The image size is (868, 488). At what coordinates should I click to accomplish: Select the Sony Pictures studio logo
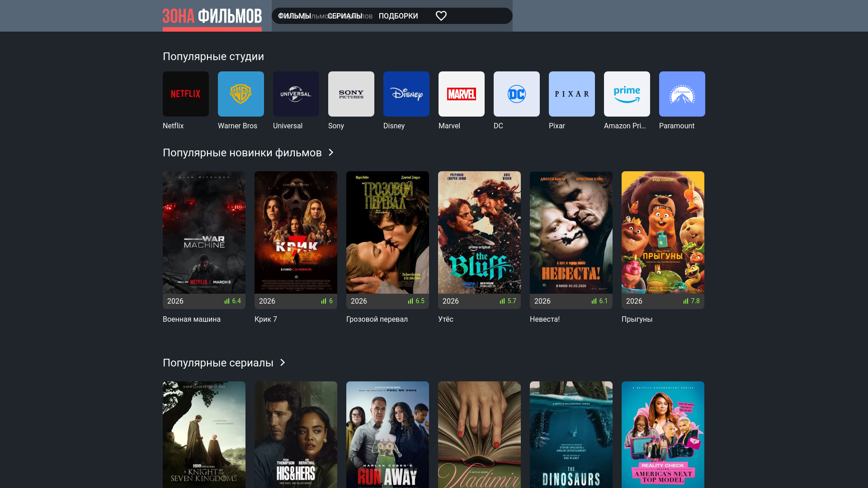coord(351,94)
